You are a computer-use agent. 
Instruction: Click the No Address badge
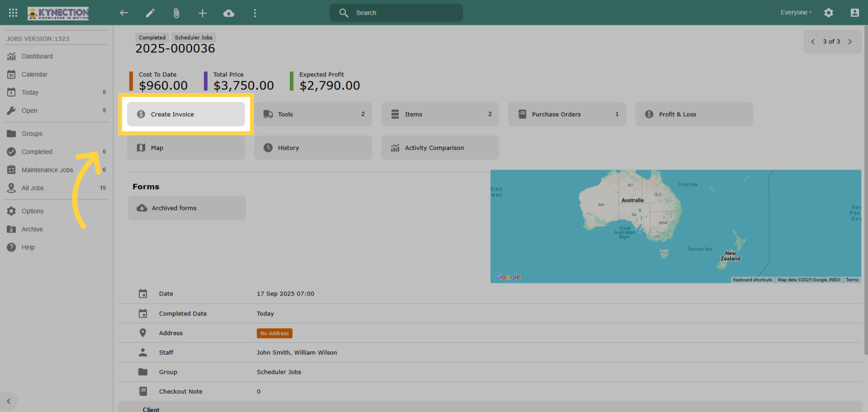[x=275, y=333]
